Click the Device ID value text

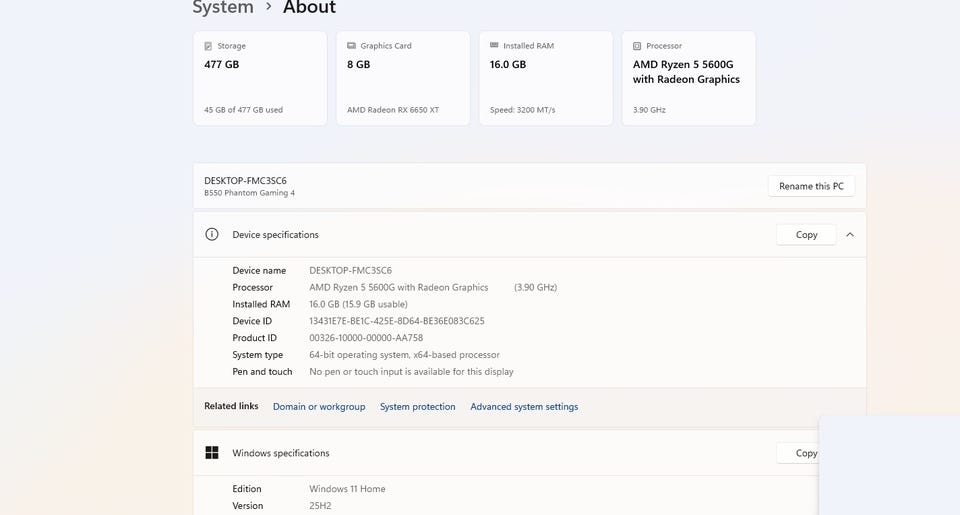tap(397, 321)
